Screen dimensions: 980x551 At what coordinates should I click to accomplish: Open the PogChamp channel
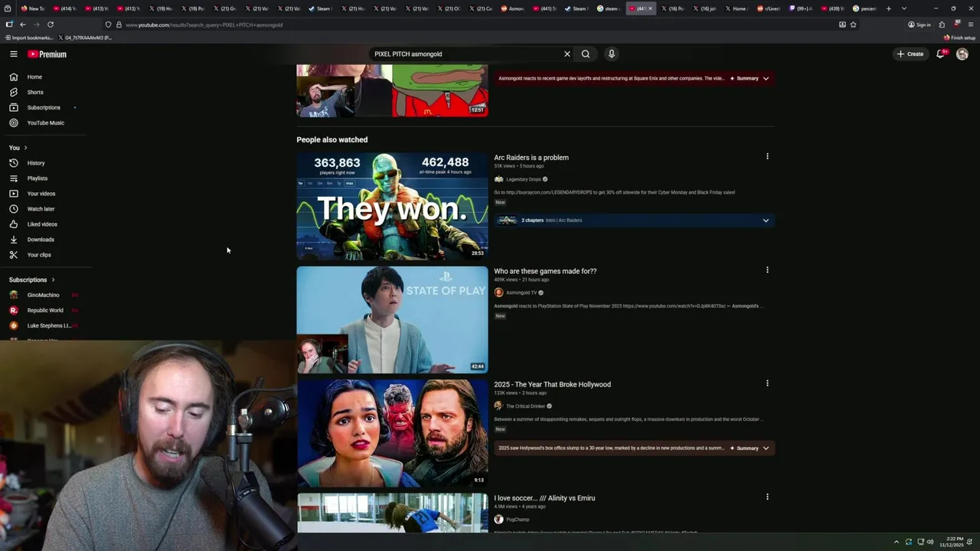click(x=518, y=520)
